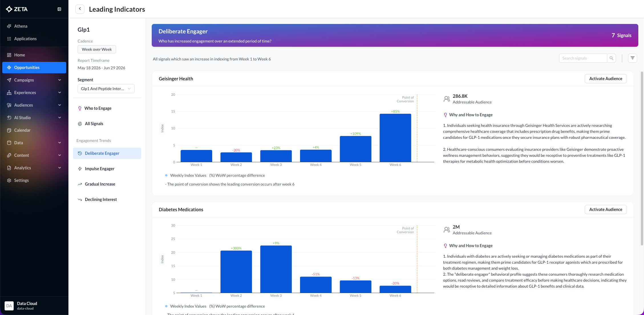
Task: Click the "7 Signals" count in banner
Action: click(x=621, y=35)
